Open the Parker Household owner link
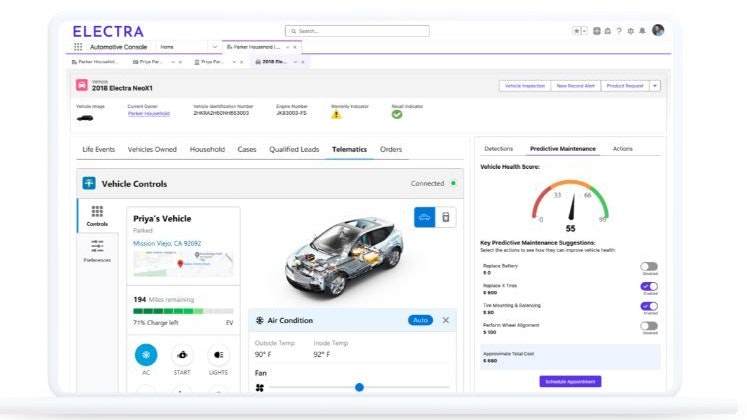Image resolution: width=747 pixels, height=420 pixels. click(x=149, y=113)
